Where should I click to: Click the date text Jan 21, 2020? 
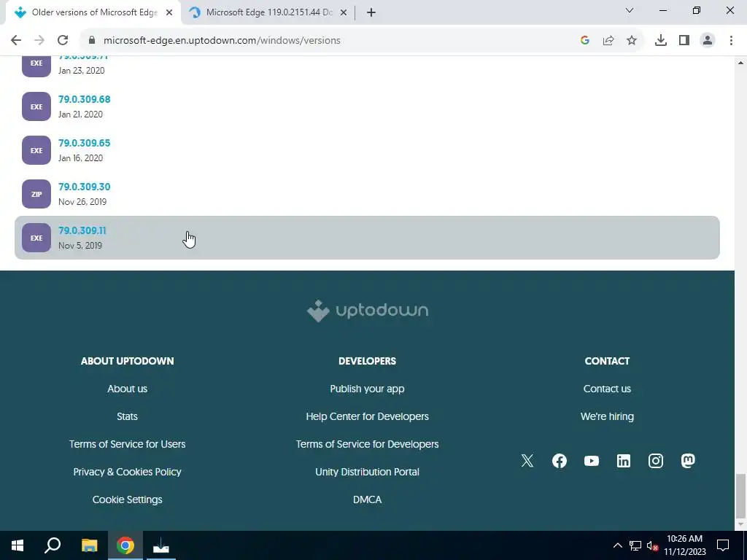[80, 114]
